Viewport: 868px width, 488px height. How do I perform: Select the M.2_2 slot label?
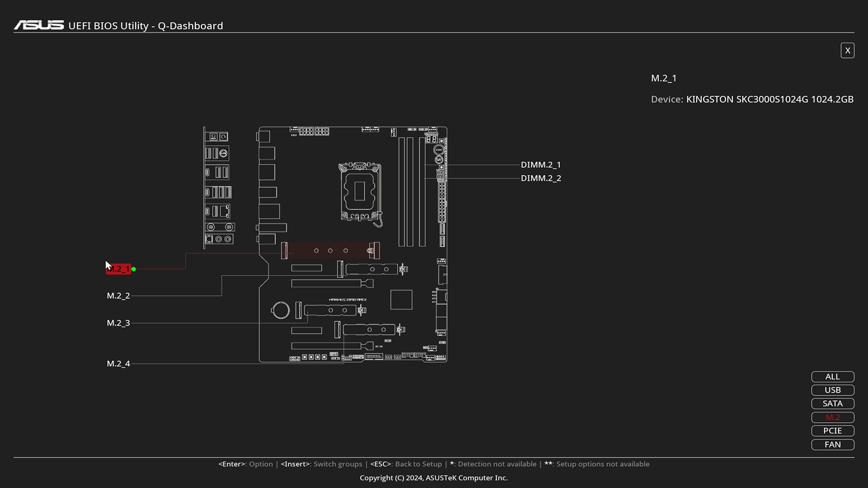[x=118, y=296]
